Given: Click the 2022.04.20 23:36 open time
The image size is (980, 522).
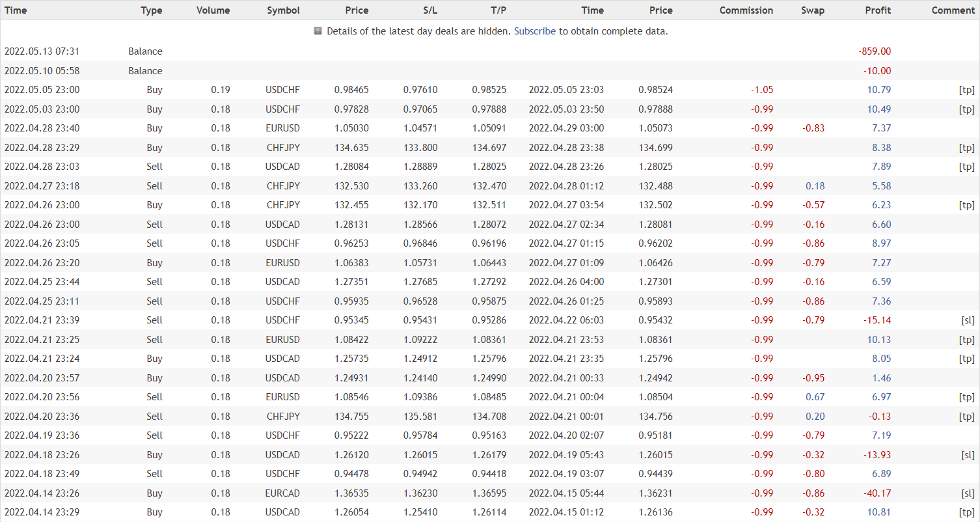Looking at the screenshot, I should pyautogui.click(x=42, y=417).
